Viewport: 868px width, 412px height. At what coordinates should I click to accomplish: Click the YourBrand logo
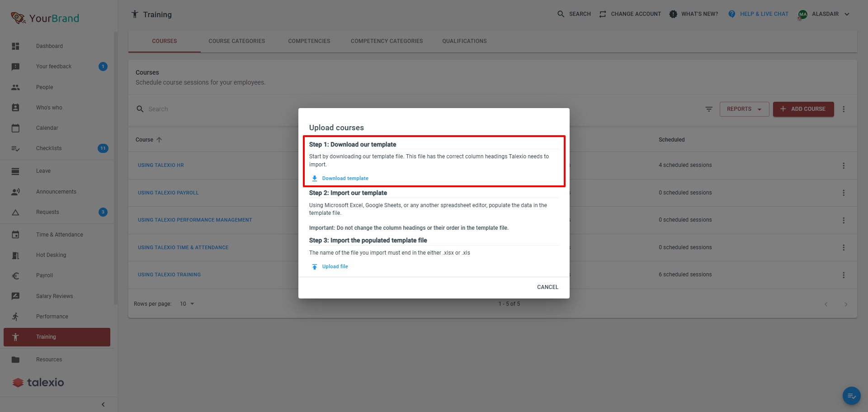(45, 18)
